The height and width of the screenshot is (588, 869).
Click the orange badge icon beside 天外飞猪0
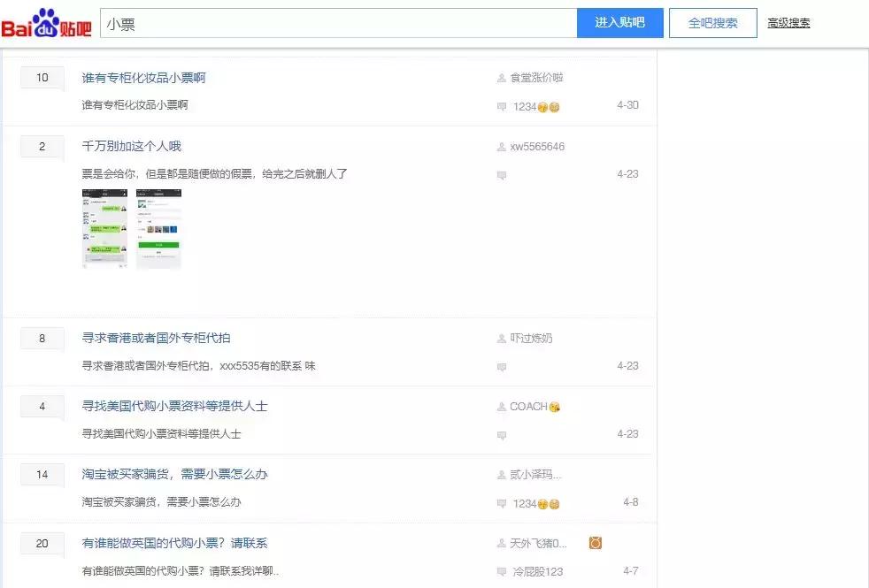coord(594,544)
